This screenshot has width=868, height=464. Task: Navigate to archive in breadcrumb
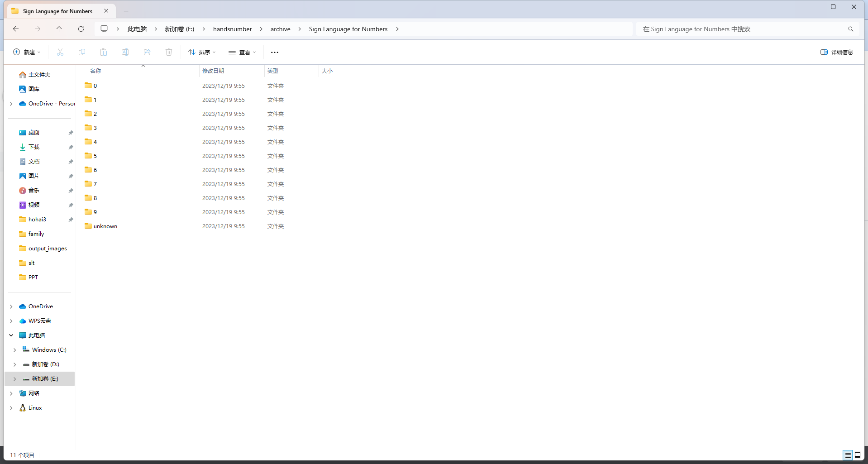pyautogui.click(x=281, y=29)
